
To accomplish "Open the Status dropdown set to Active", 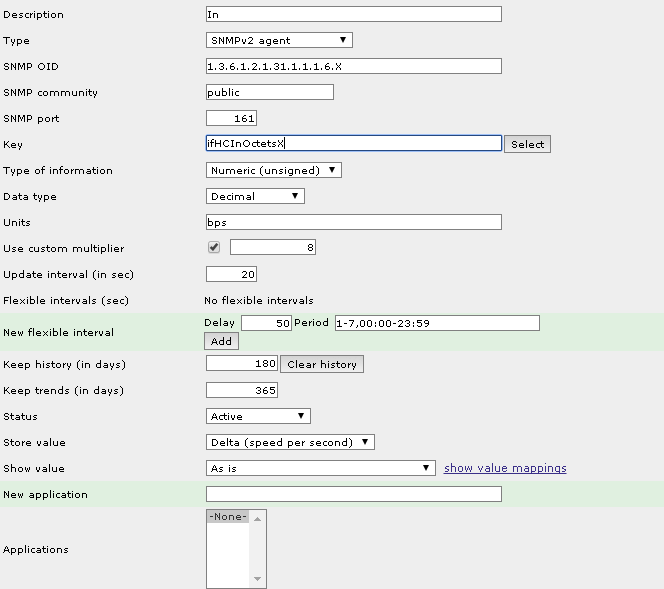I will 258,417.
